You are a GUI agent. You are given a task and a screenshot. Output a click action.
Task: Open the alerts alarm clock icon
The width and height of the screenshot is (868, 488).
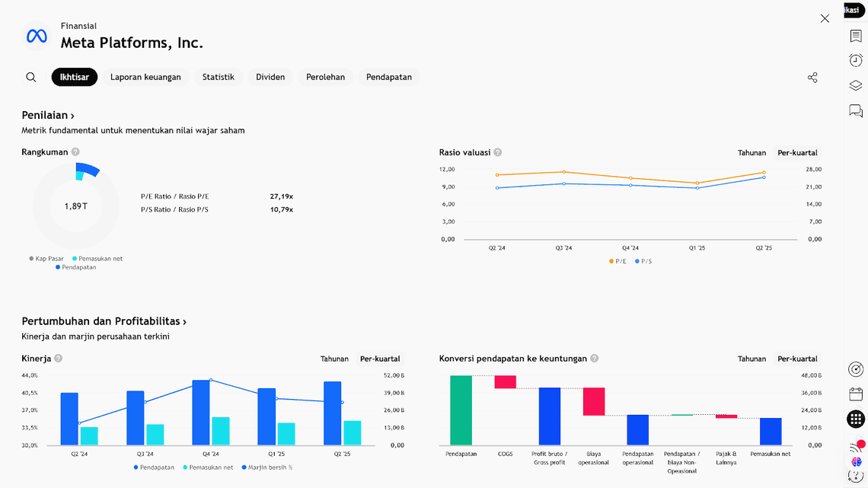[x=856, y=61]
